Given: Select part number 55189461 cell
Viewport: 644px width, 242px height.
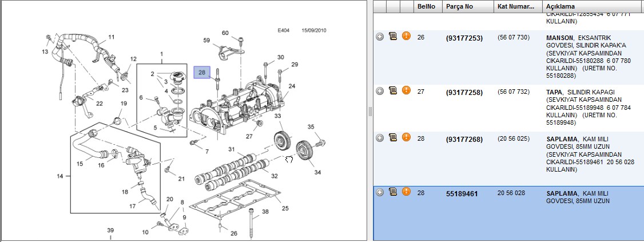Looking at the screenshot, I should point(462,193).
